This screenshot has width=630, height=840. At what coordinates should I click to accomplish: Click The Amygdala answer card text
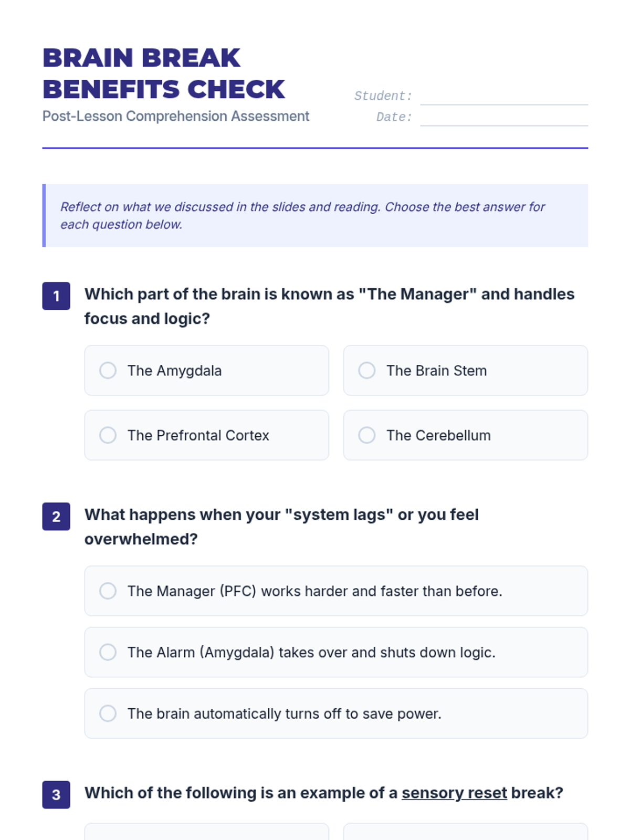(174, 371)
